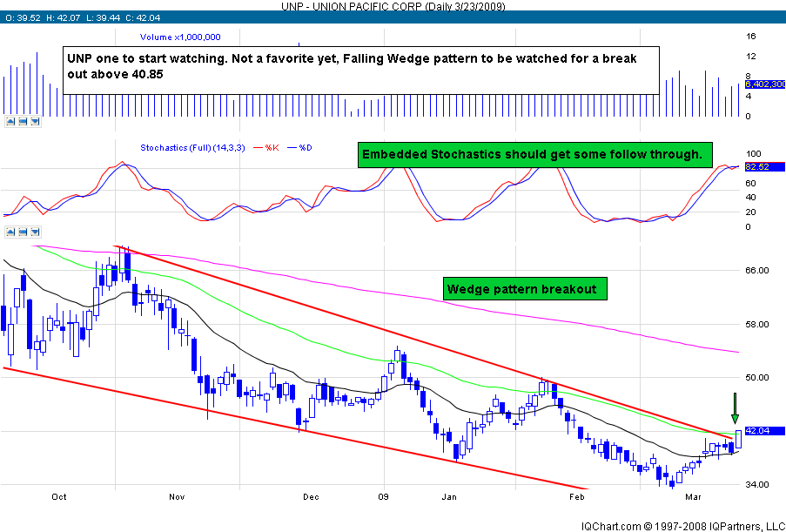Viewport: 786px width, 532px height.
Task: Click the 100 label on the stochastics scale
Action: point(754,154)
